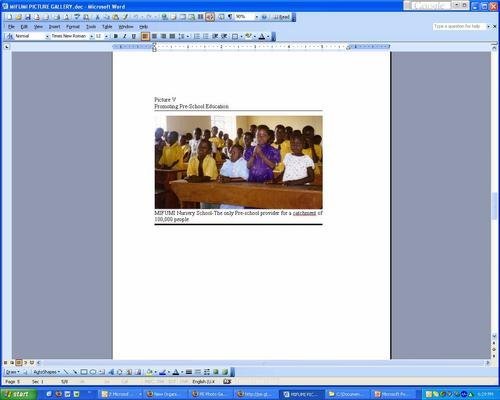Viewport: 500px width, 400px height.
Task: Click the Dash Style icon
Action: click(198, 372)
